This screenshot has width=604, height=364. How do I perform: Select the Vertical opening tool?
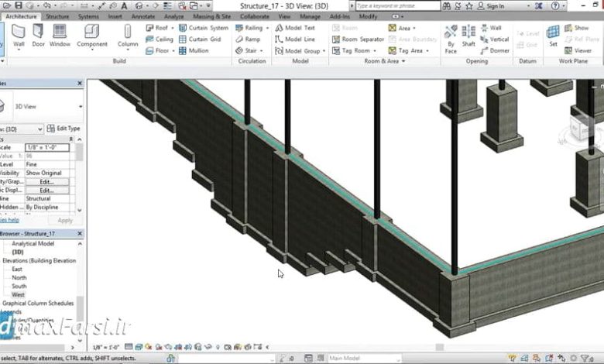coord(495,39)
